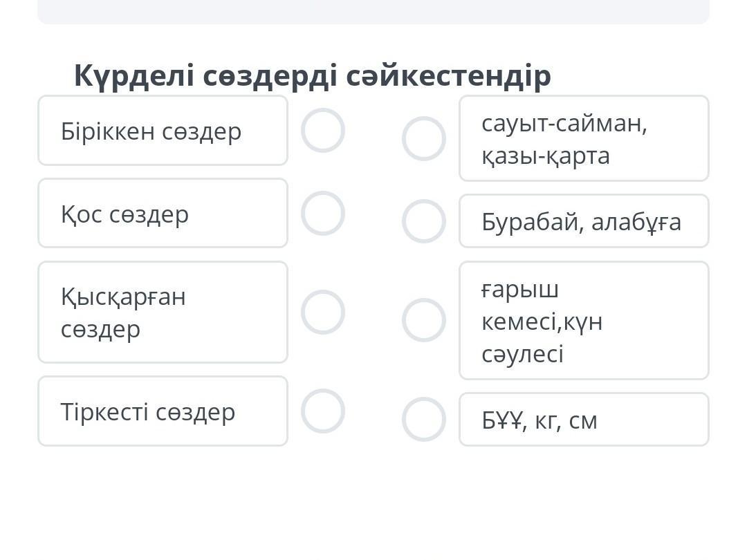Select the circle beside Қысқарған сөздер
The width and height of the screenshot is (747, 560).
point(323,312)
